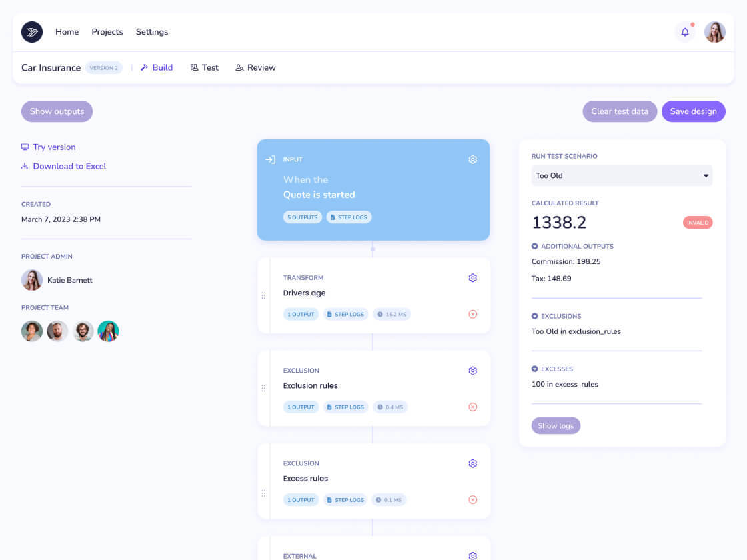
Task: Switch to the Test tab
Action: point(204,67)
